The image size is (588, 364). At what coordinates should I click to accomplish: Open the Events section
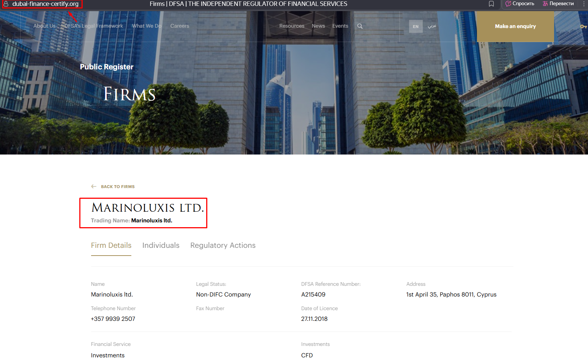tap(340, 26)
